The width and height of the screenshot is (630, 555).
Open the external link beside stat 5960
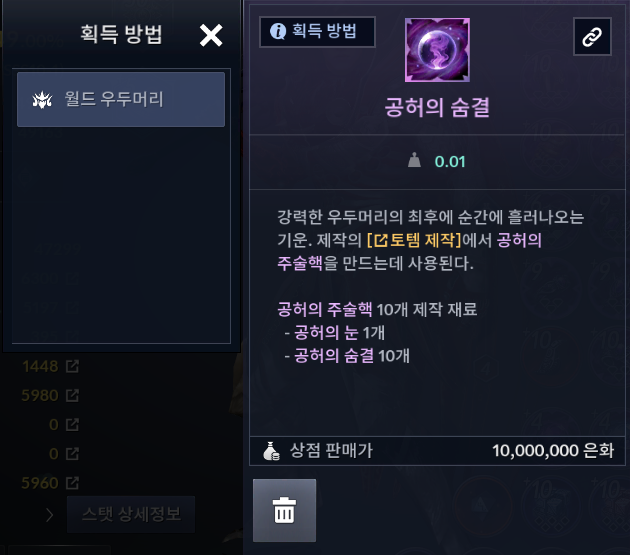coord(72,483)
